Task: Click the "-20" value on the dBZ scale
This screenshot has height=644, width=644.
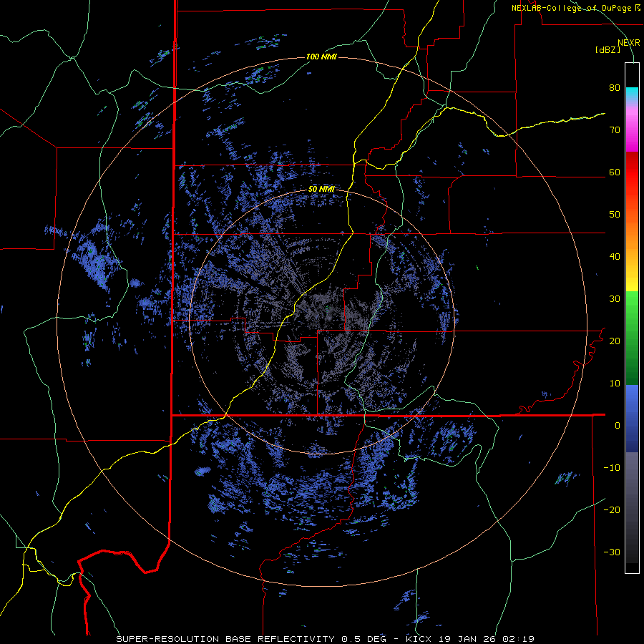Action: click(612, 510)
